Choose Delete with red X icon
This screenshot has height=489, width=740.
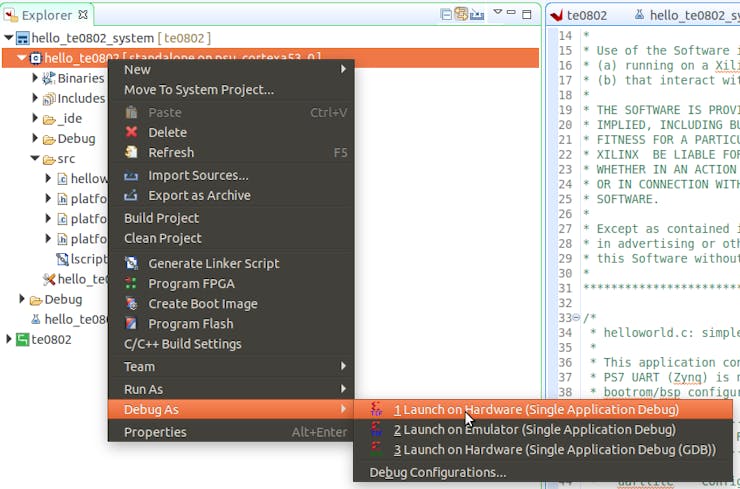[231, 133]
